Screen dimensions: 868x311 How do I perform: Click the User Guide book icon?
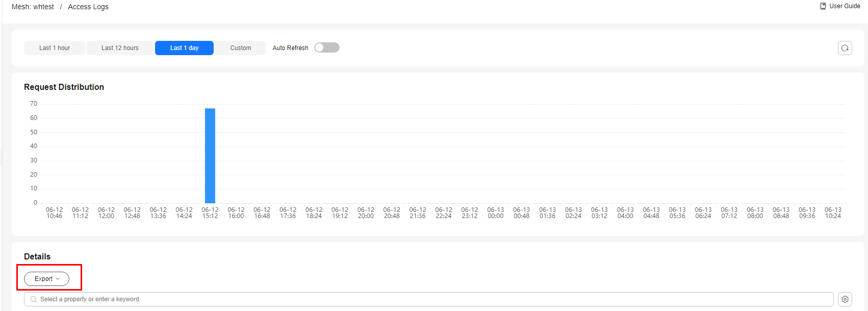tap(823, 6)
